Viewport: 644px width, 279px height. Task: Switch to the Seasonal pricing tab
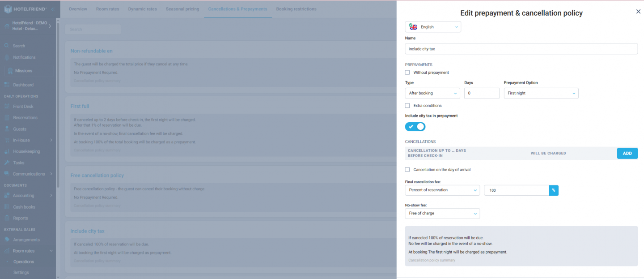click(182, 9)
